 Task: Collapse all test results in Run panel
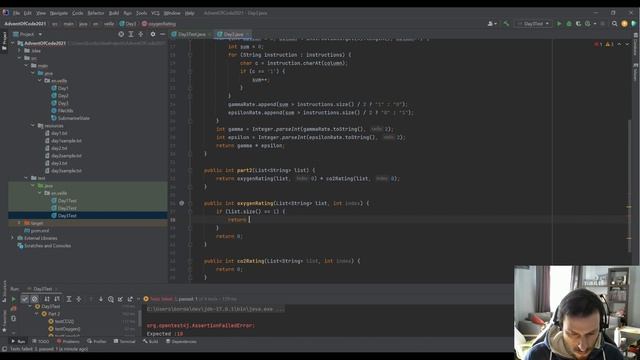pyautogui.click(x=79, y=299)
